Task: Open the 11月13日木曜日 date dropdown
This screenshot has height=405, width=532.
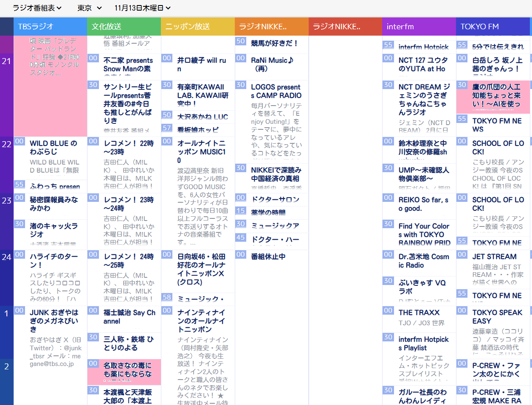Action: tap(142, 8)
